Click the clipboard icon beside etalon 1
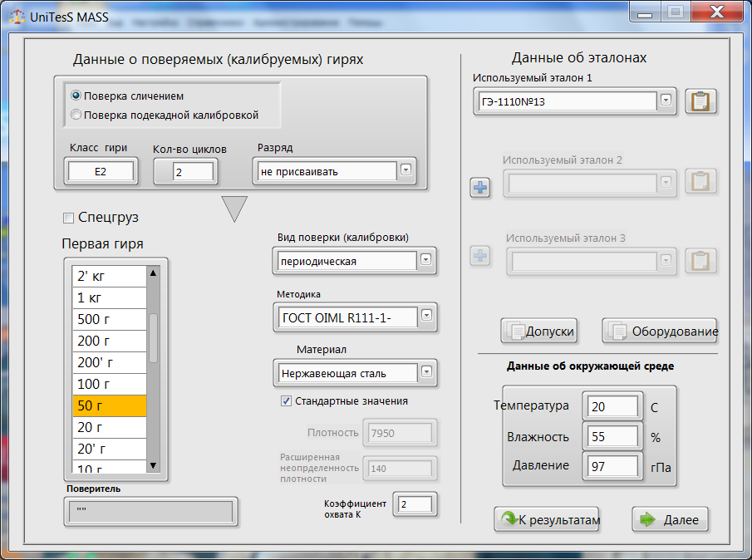This screenshot has height=560, width=752. [701, 101]
